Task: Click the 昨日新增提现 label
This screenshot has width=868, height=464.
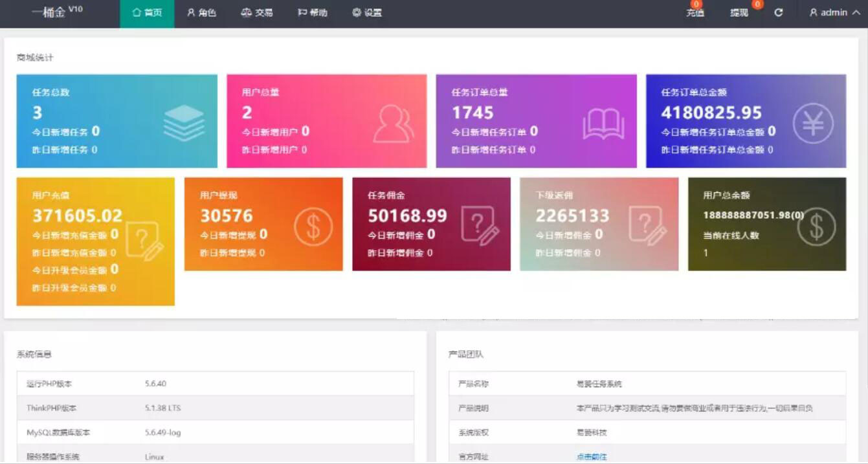Action: click(228, 253)
